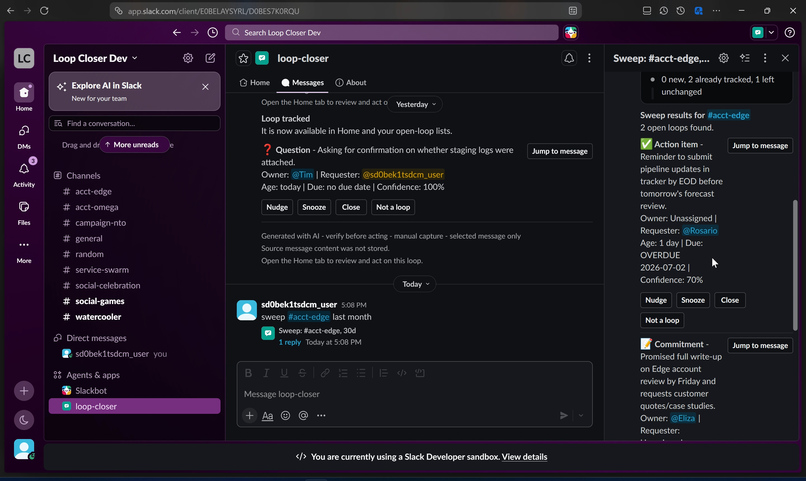Screen dimensions: 806x481
Task: Open DMs from the left rail
Action: [x=24, y=136]
